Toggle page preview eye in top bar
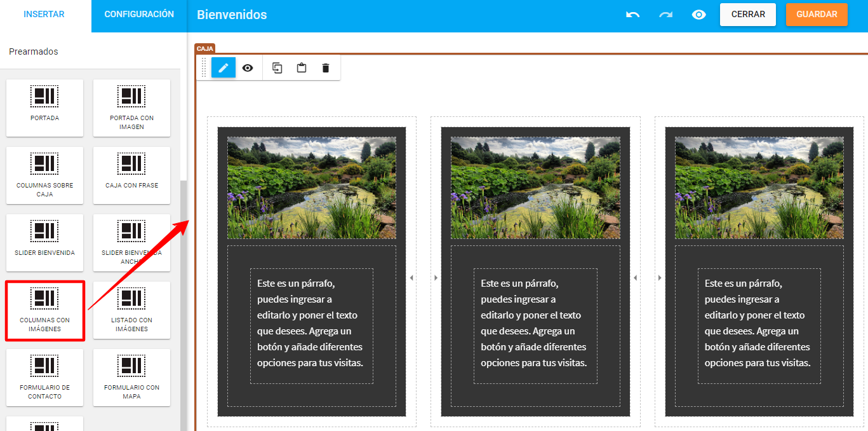The width and height of the screenshot is (868, 431). [699, 15]
